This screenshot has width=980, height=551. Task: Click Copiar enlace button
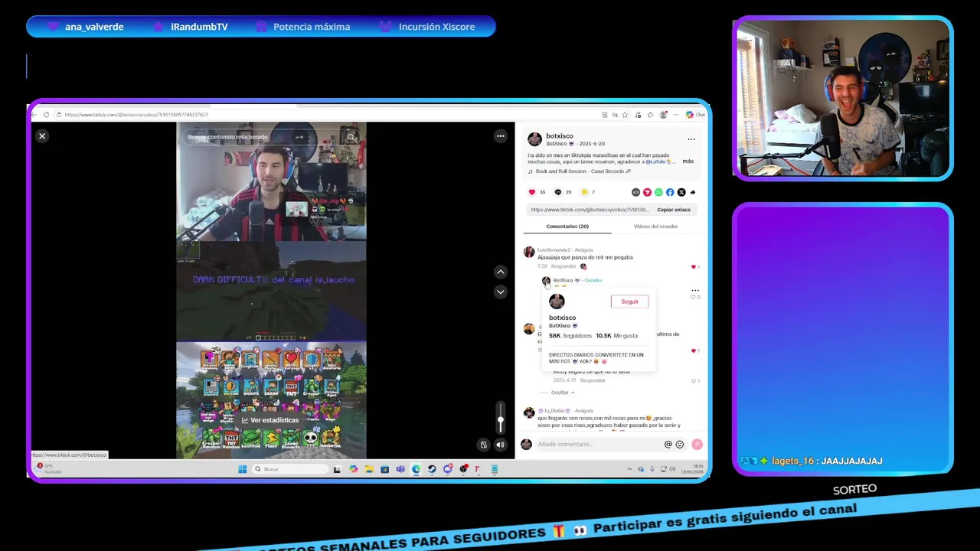674,210
